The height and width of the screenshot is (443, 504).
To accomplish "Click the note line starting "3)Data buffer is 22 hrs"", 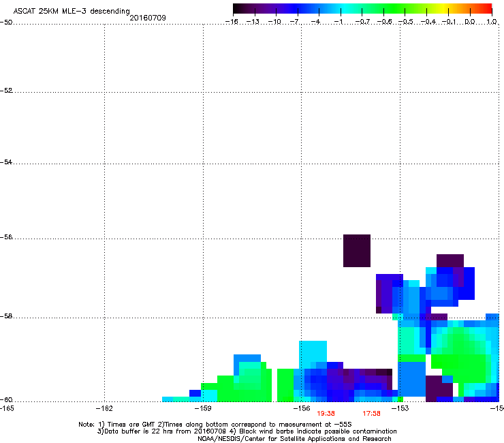I will coord(247,431).
